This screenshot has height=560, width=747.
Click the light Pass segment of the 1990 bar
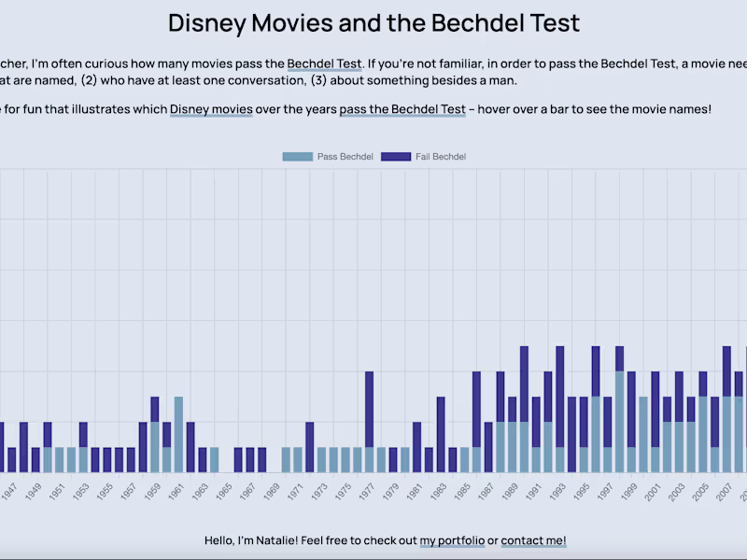[x=525, y=446]
